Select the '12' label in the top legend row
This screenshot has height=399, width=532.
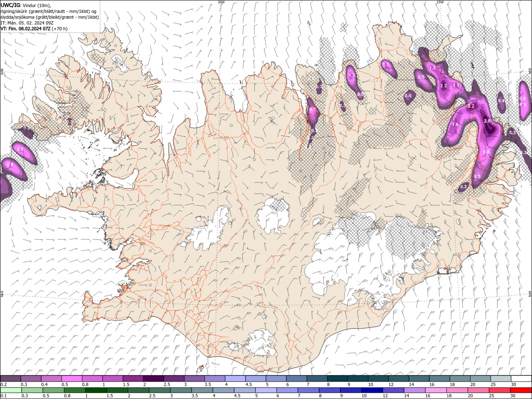coord(391,384)
